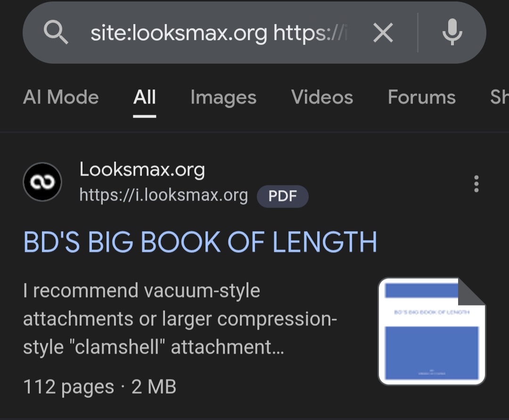Go to the Videos tab

pyautogui.click(x=322, y=97)
